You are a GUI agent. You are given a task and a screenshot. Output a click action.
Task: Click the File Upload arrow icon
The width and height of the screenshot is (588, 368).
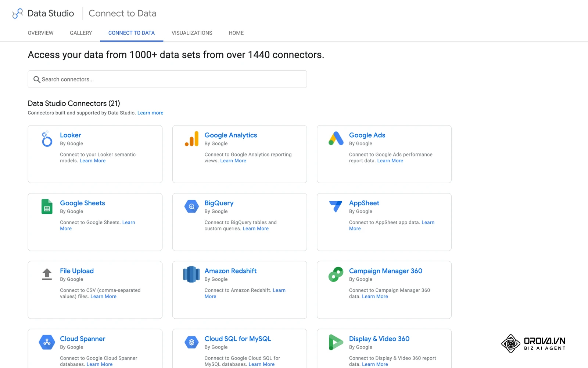(47, 274)
